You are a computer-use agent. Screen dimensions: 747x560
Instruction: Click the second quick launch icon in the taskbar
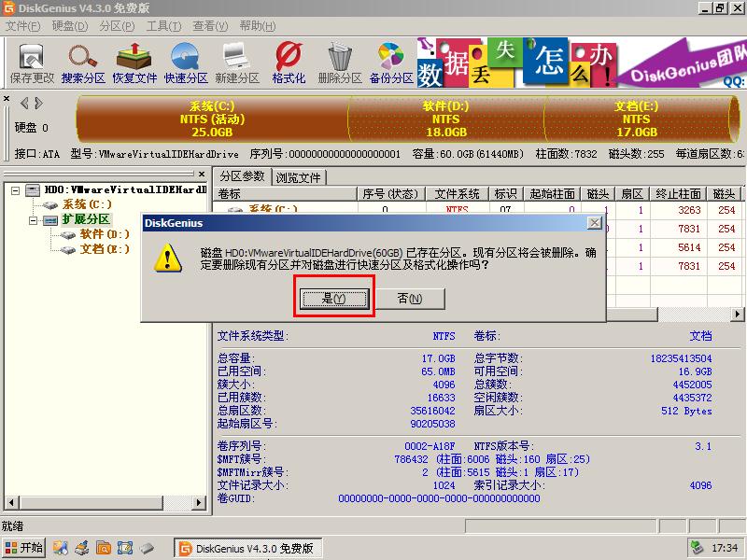tap(82, 548)
